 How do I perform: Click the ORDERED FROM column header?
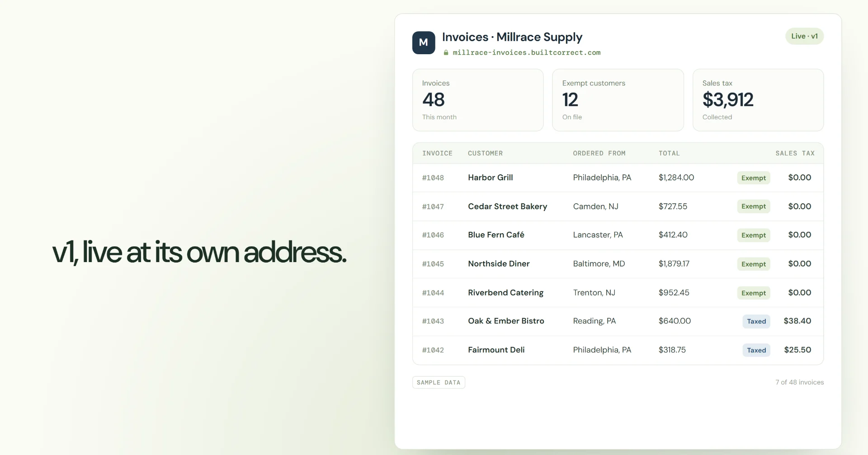599,153
